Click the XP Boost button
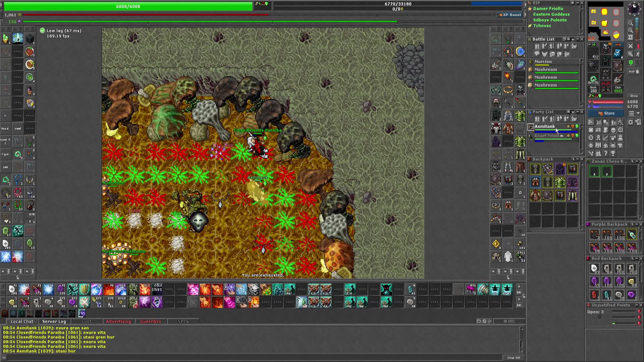 [x=510, y=15]
